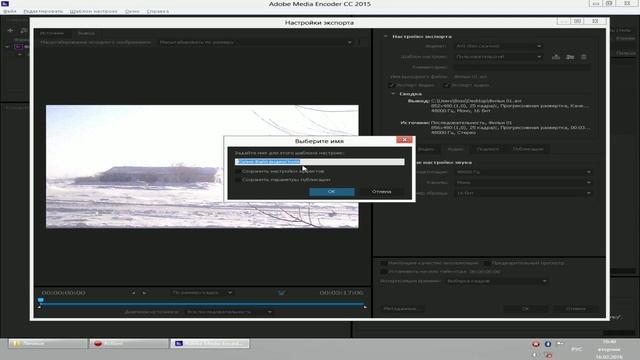
Task: Click the current timecode 00:00:00:00
Action: click(64, 293)
